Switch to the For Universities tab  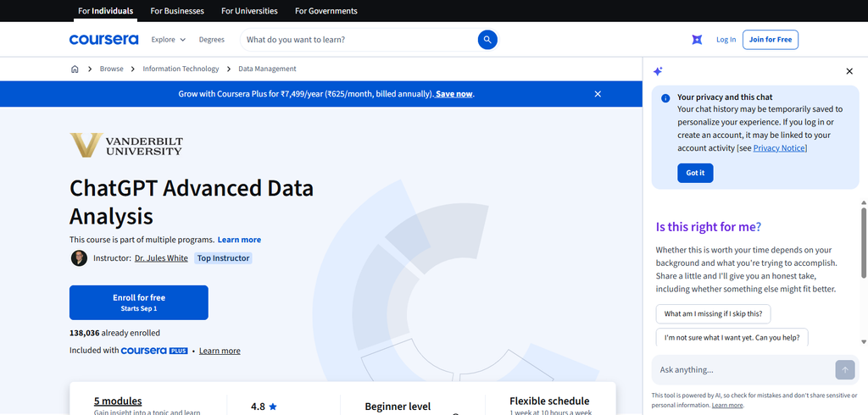point(250,10)
